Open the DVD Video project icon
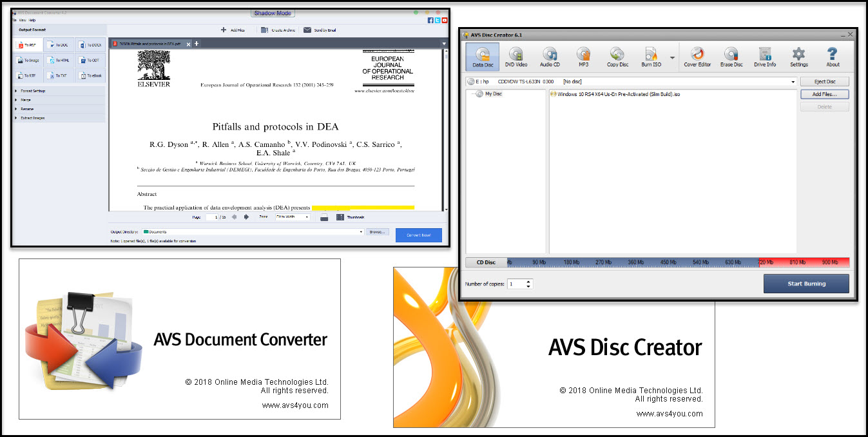868x437 pixels. 516,57
